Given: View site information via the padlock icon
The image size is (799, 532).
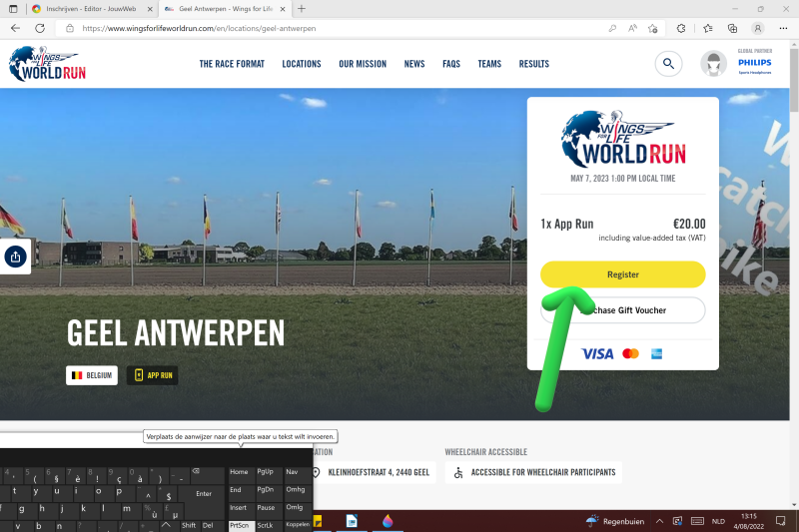Looking at the screenshot, I should click(x=70, y=29).
